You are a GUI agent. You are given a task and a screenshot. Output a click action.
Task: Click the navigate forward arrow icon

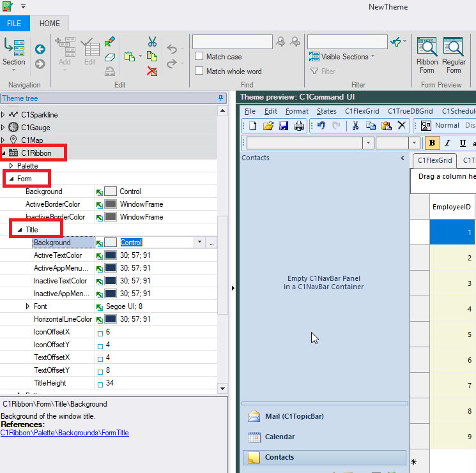click(x=40, y=64)
